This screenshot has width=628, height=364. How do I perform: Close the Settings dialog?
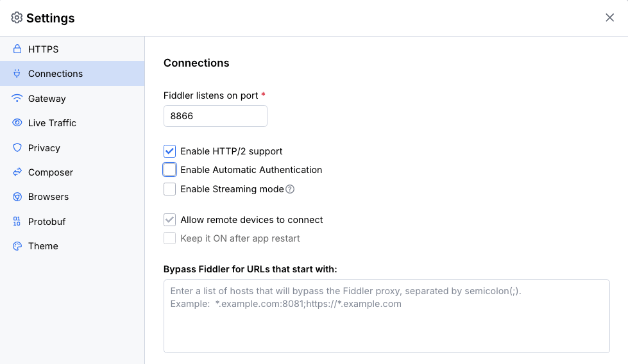609,17
